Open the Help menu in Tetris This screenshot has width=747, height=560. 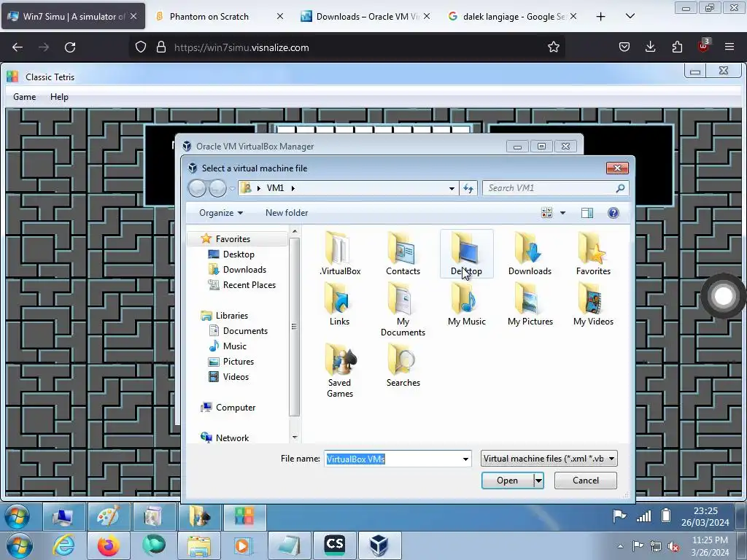(59, 97)
